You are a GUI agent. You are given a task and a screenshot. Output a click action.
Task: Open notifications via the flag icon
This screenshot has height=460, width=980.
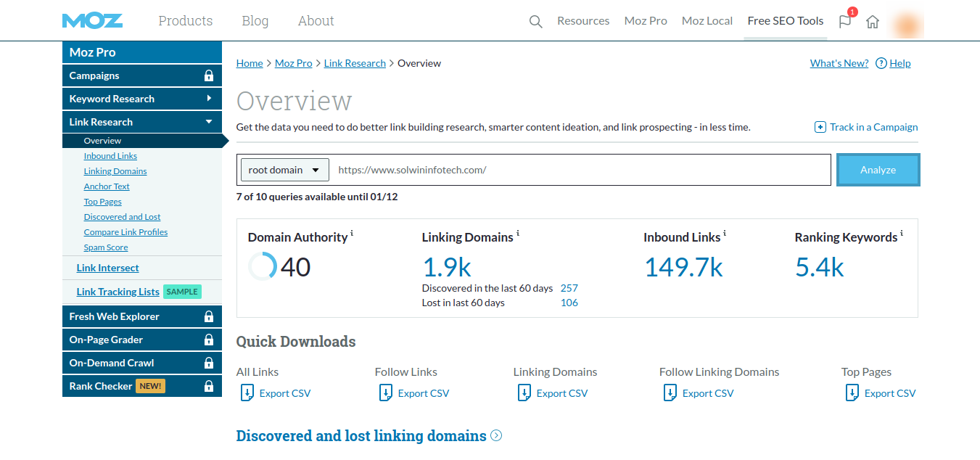click(x=844, y=22)
